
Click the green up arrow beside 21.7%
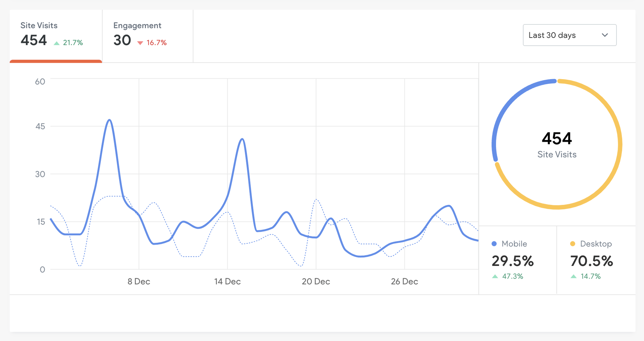57,43
